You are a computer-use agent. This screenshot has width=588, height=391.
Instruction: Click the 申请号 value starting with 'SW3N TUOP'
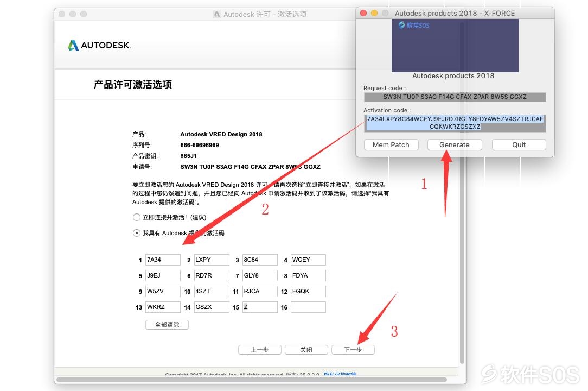pos(250,167)
